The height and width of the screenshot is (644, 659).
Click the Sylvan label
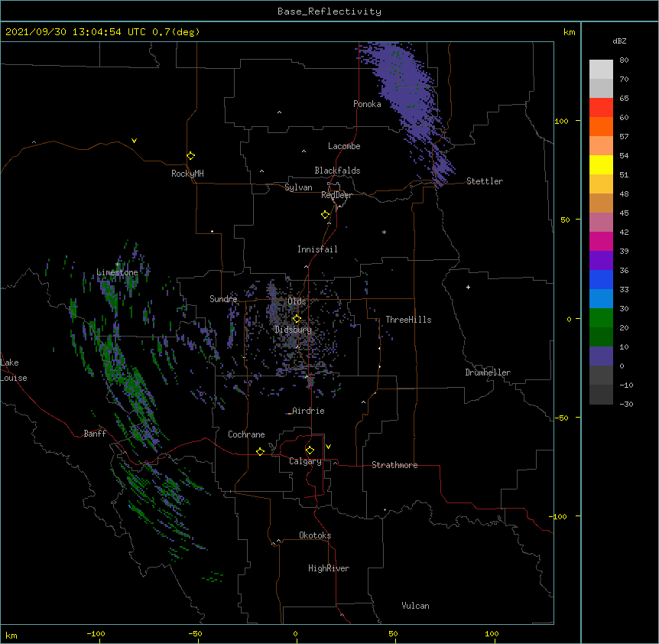(298, 187)
